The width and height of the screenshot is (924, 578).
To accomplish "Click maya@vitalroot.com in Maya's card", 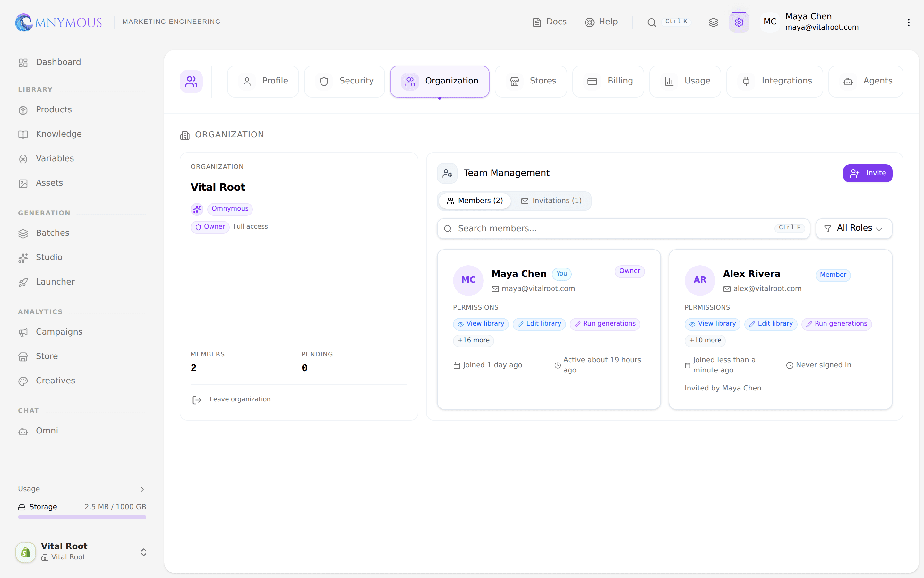I will click(538, 289).
